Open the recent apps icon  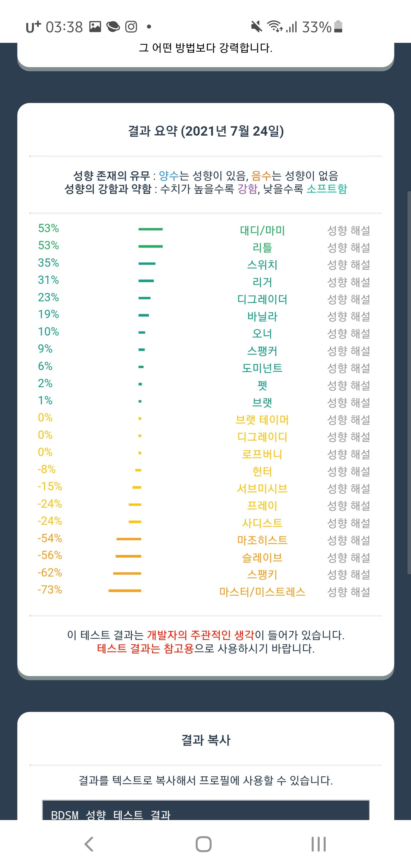pos(318,844)
